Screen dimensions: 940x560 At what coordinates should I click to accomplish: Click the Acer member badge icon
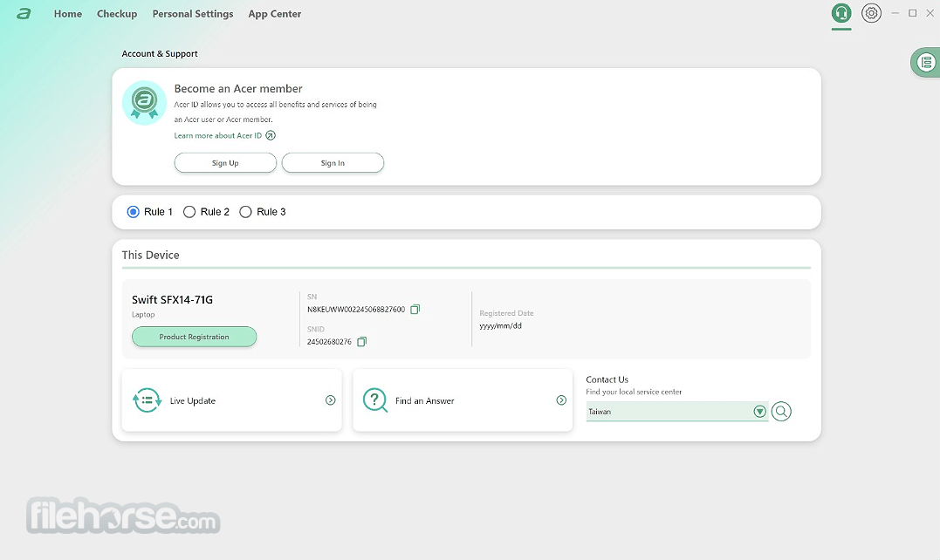145,102
